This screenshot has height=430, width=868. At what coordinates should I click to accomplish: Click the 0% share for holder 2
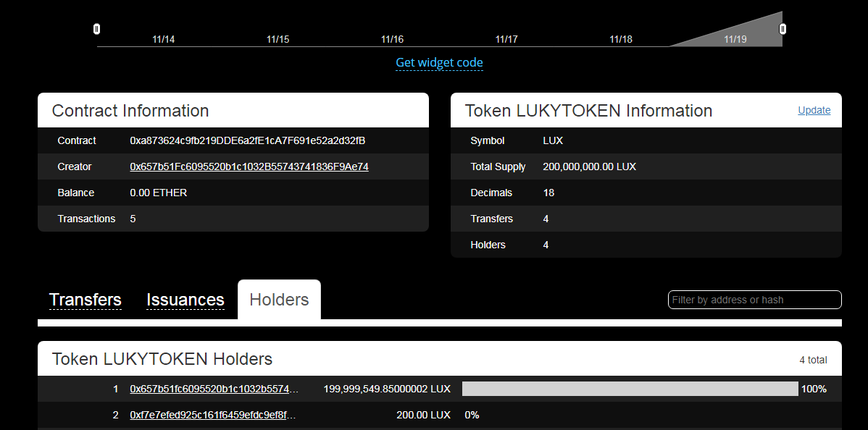coord(472,415)
